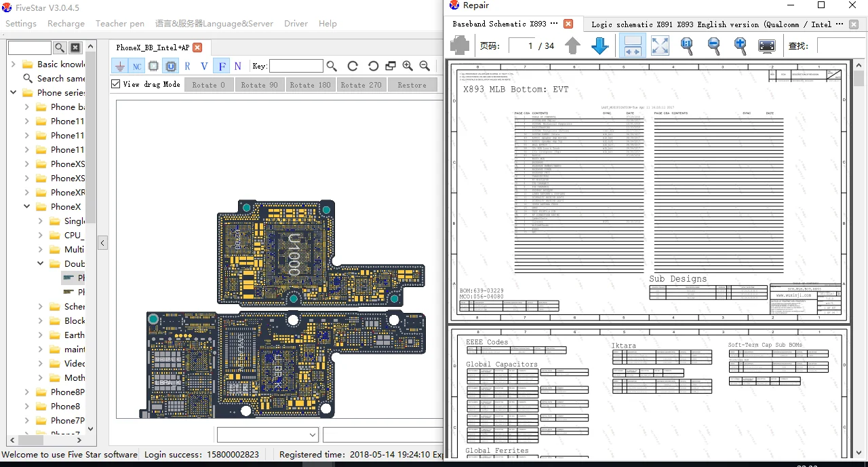Select fit-to-width view in Repair toolbar
This screenshot has width=868, height=467.
pos(632,46)
